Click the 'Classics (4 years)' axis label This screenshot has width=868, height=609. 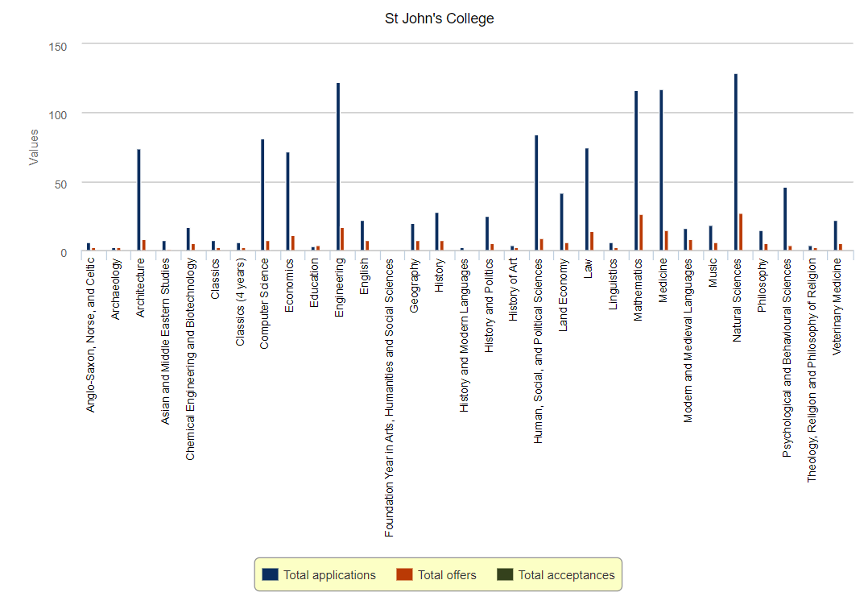point(240,302)
